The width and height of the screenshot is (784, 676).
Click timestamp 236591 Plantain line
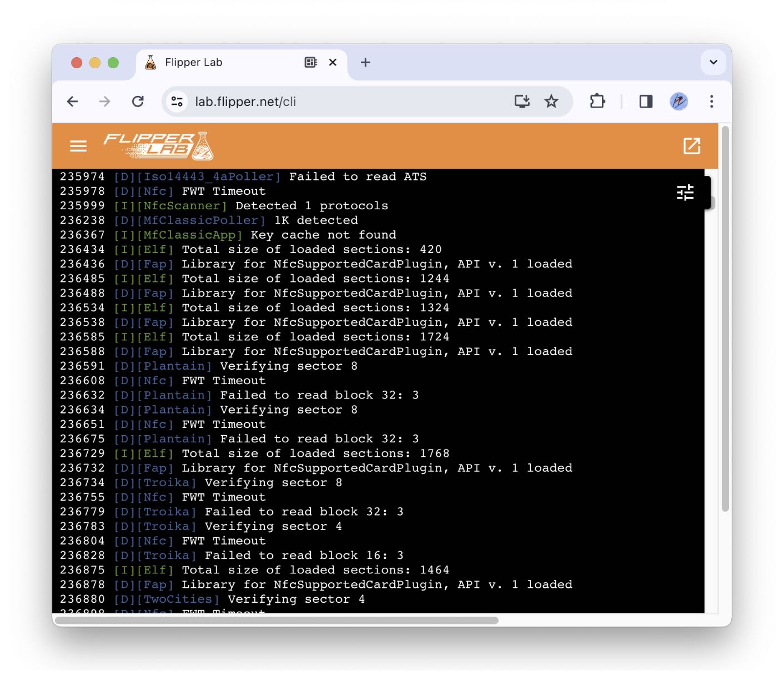click(x=82, y=366)
